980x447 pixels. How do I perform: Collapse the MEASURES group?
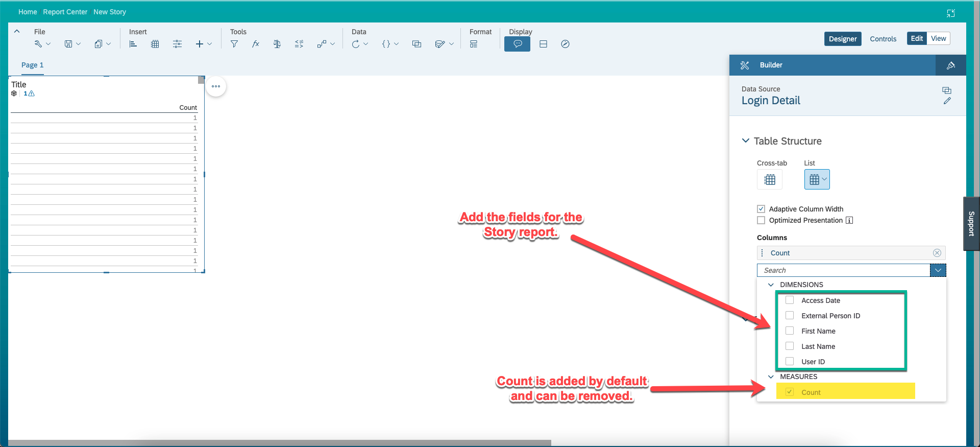771,377
